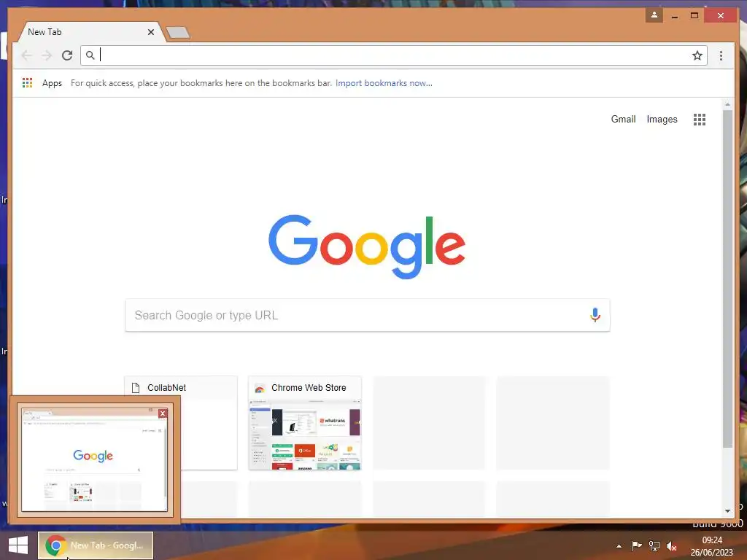The image size is (747, 560).
Task: Click the muted volume tray icon
Action: 672,546
